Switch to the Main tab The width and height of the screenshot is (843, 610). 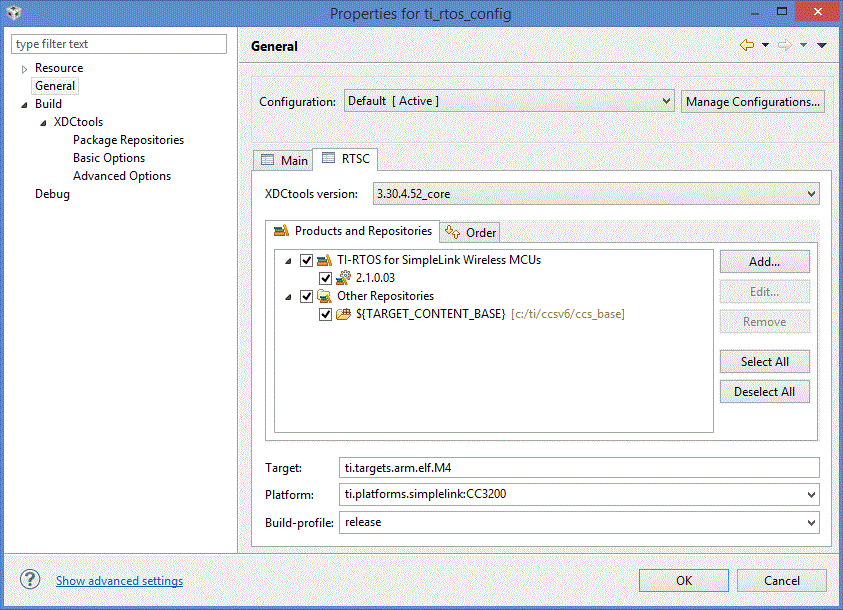click(284, 160)
